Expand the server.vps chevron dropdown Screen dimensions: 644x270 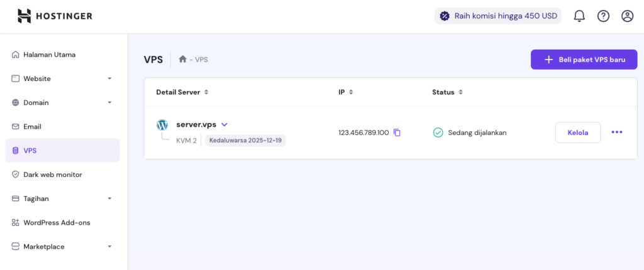pyautogui.click(x=224, y=124)
